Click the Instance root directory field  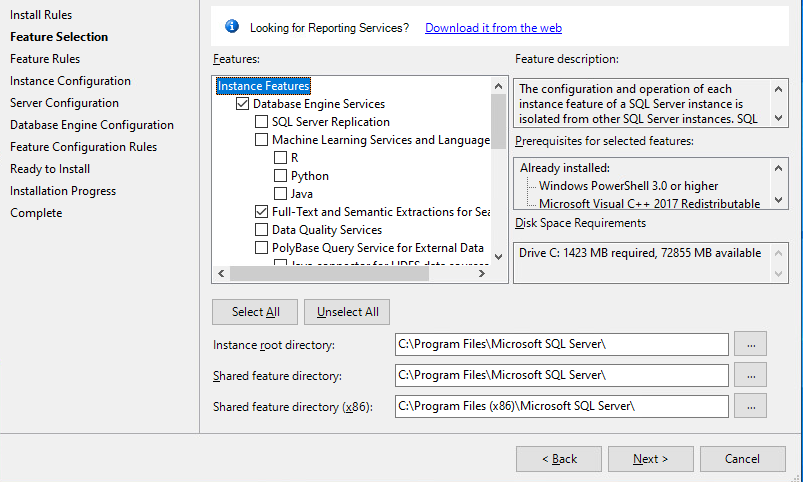click(562, 344)
